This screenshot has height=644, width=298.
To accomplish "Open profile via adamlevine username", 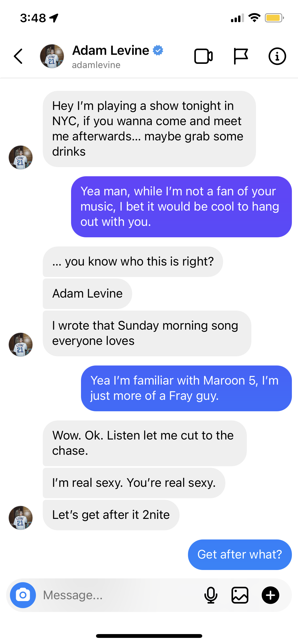I will point(96,65).
